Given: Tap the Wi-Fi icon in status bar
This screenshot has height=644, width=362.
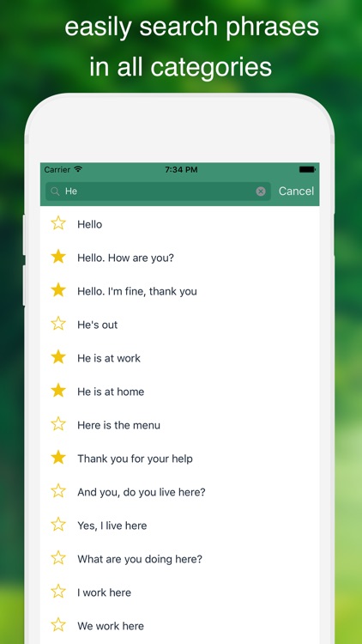Looking at the screenshot, I should (x=78, y=169).
